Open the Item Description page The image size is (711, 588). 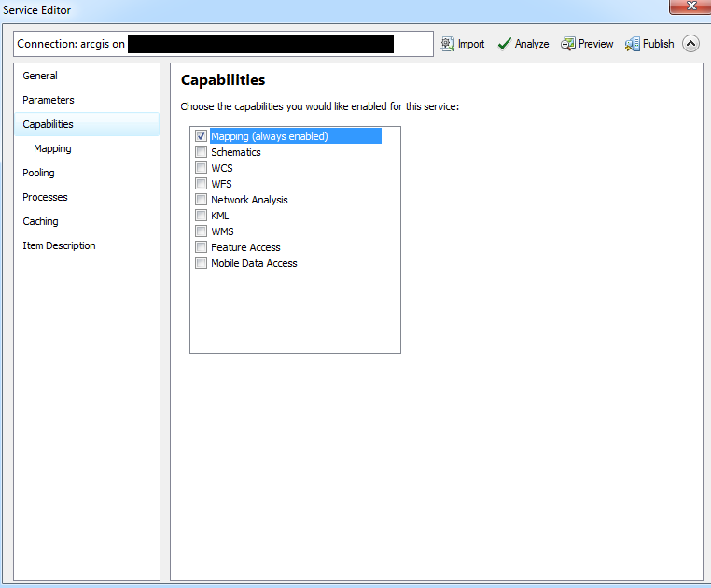point(59,245)
